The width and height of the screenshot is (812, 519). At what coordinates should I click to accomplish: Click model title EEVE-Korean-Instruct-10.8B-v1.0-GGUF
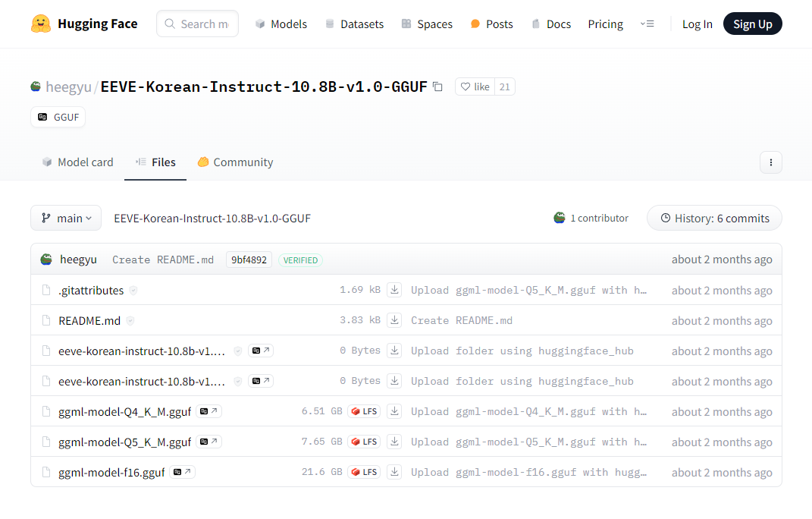[264, 86]
